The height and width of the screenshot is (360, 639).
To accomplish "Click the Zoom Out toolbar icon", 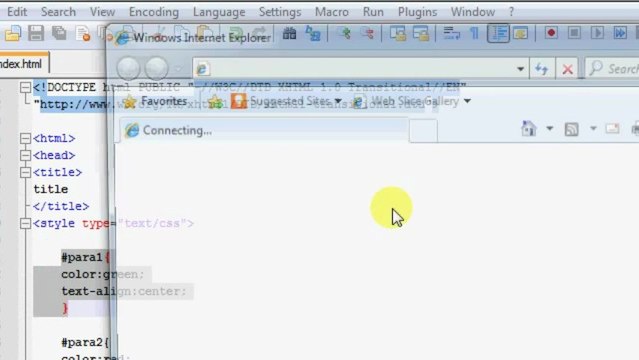I will click(x=368, y=33).
